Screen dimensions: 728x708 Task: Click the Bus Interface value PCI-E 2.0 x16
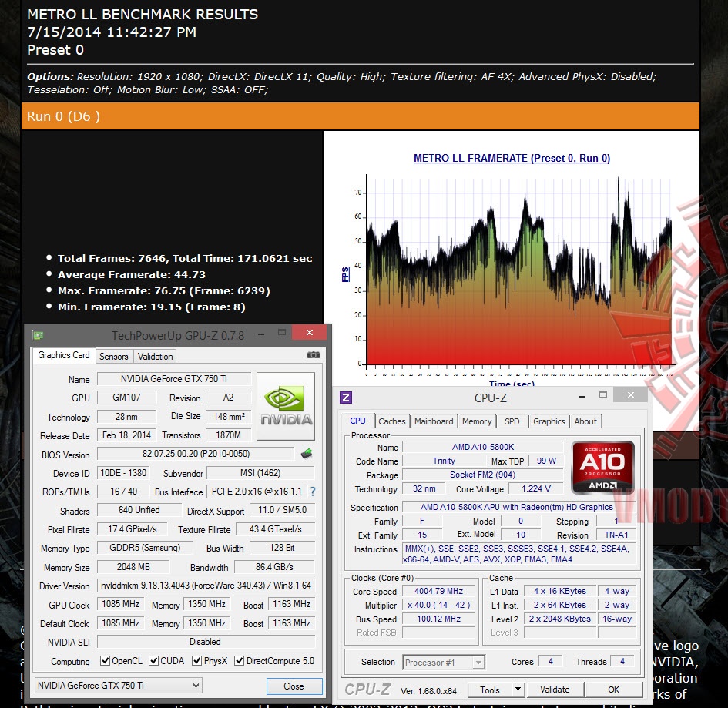(x=257, y=492)
